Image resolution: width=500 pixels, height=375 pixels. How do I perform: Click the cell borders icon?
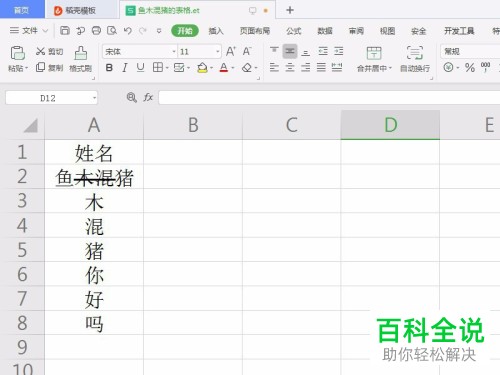coord(158,68)
